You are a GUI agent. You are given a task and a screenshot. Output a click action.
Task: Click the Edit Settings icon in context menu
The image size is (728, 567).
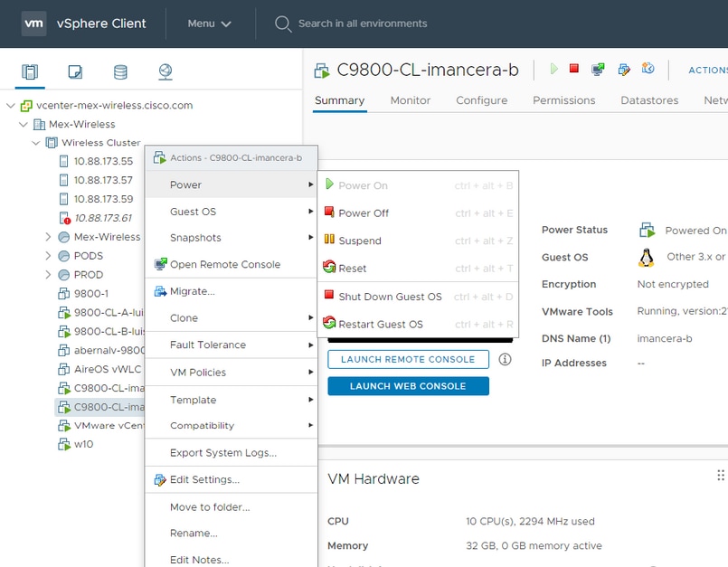click(160, 479)
